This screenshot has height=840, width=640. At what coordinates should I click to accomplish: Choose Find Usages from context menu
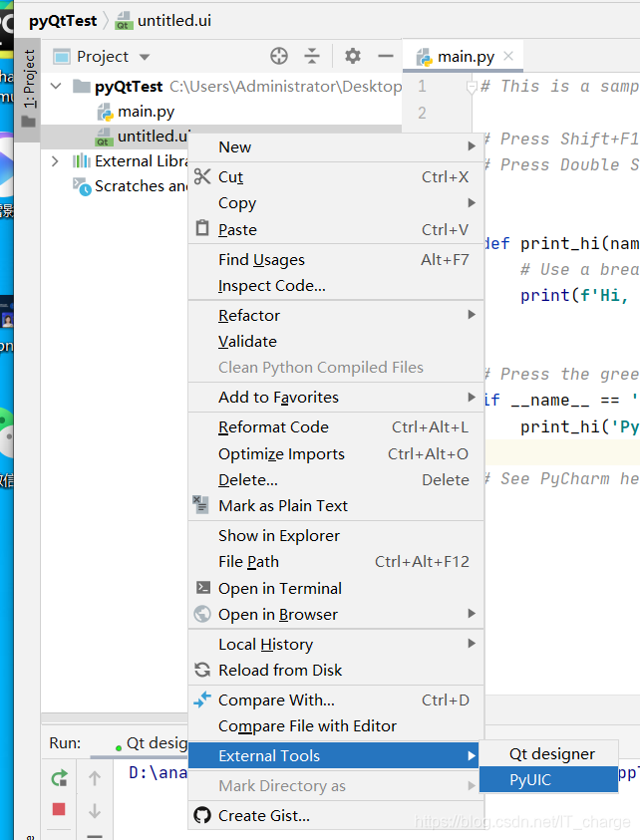[x=336, y=259]
